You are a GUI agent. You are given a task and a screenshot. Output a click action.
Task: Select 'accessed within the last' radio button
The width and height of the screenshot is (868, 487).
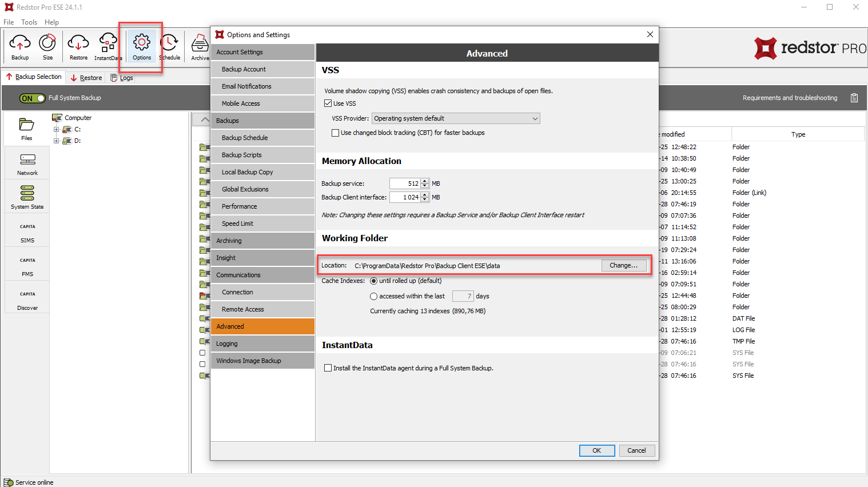click(x=374, y=296)
